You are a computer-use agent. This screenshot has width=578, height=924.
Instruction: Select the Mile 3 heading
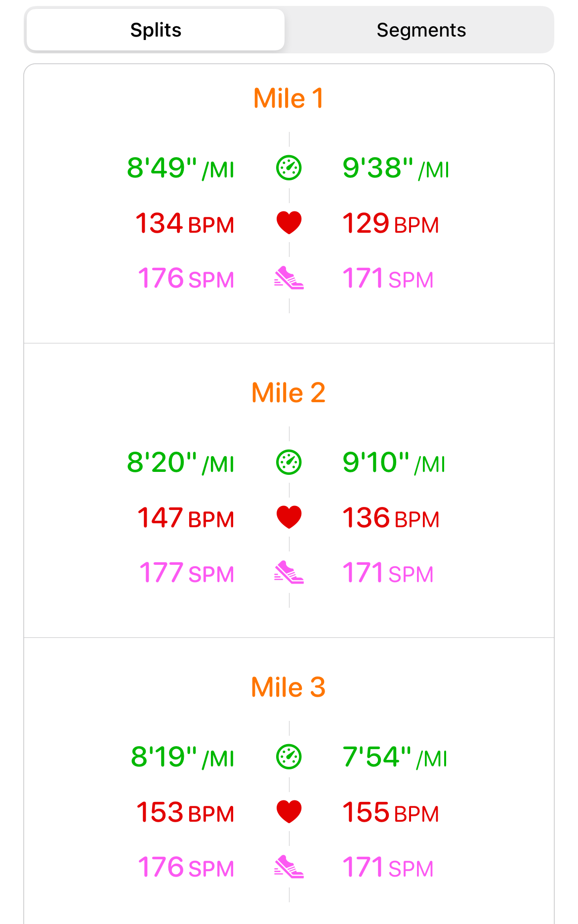point(289,687)
